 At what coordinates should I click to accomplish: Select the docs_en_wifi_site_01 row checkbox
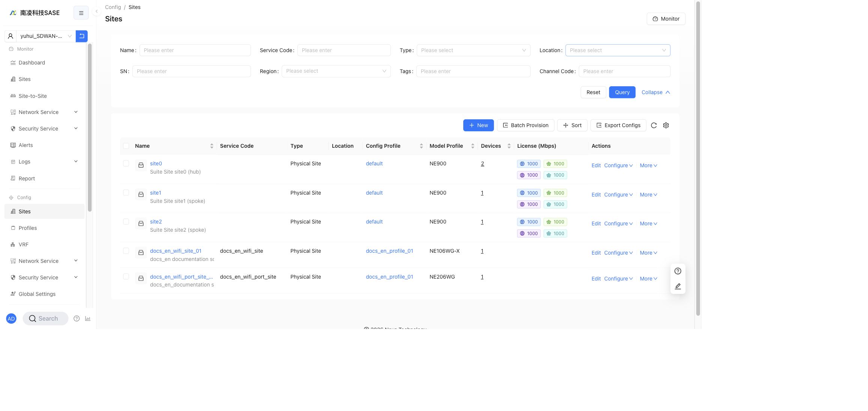click(x=126, y=251)
